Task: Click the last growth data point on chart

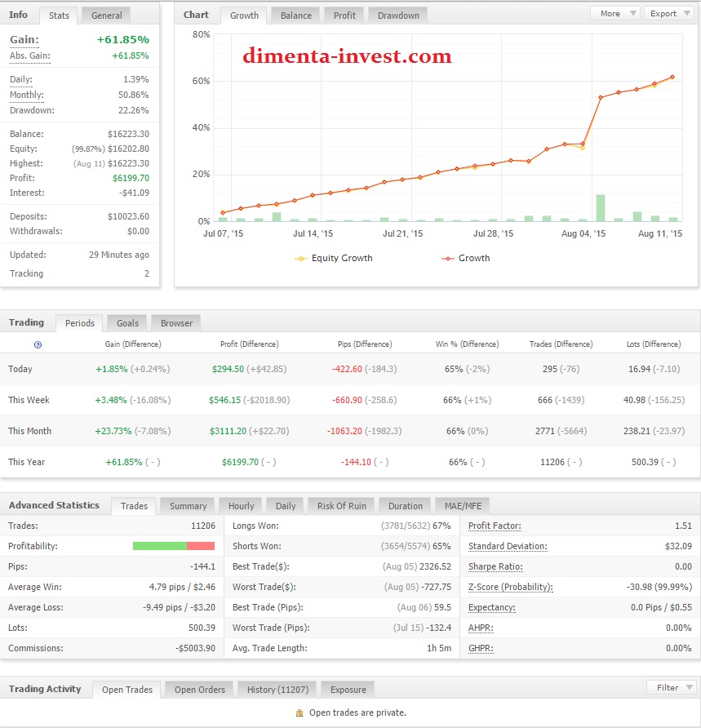Action: tap(672, 77)
